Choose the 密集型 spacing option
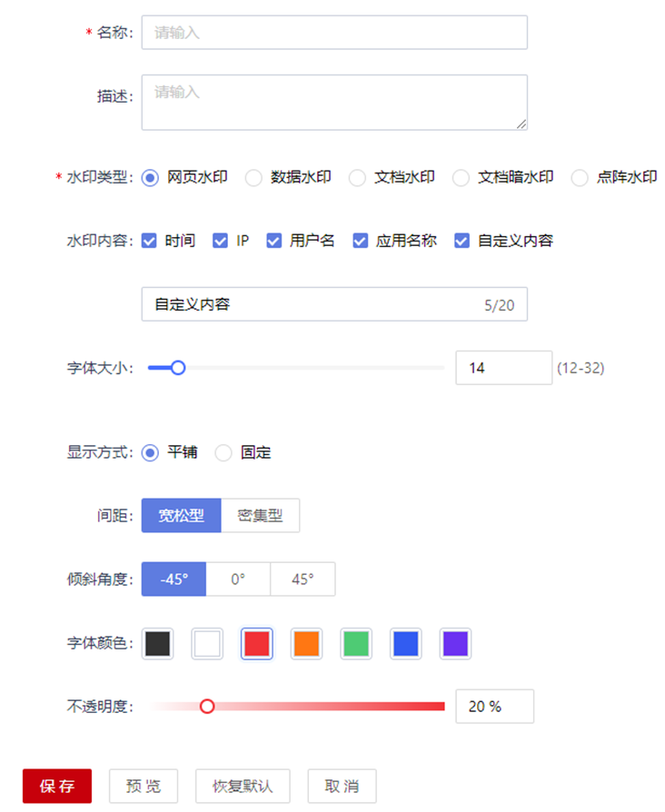 [x=261, y=516]
